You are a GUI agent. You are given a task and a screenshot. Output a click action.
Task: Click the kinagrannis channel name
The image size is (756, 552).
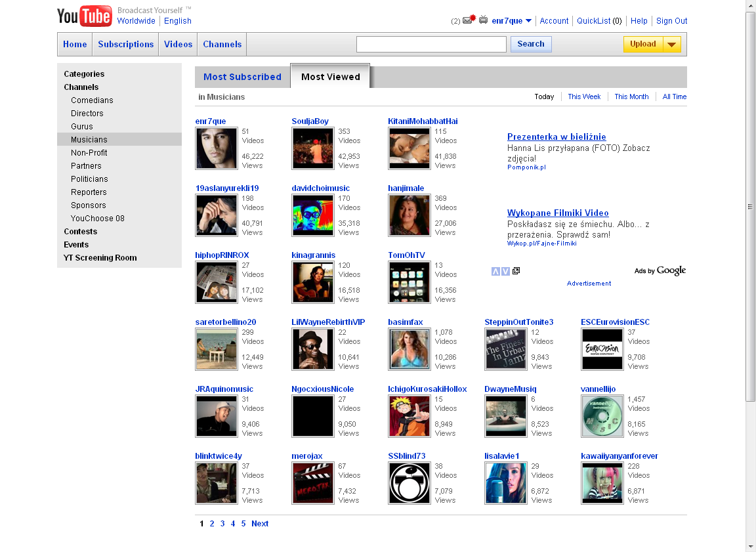point(314,255)
